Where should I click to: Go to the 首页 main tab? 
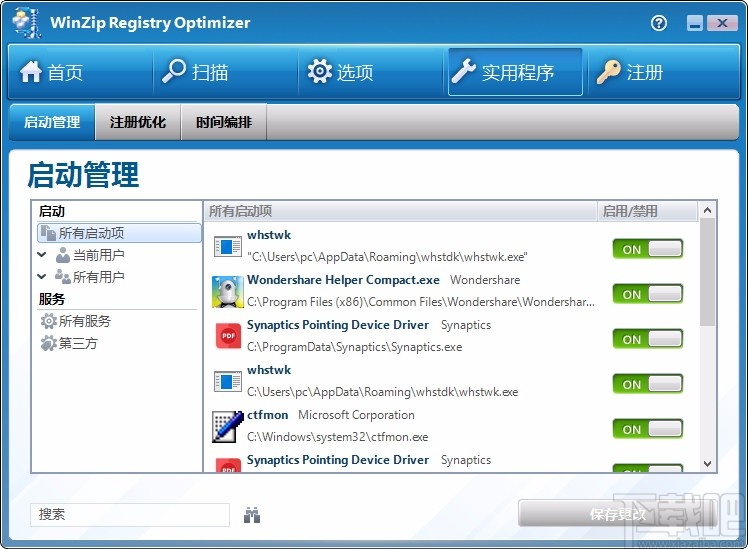(x=80, y=72)
